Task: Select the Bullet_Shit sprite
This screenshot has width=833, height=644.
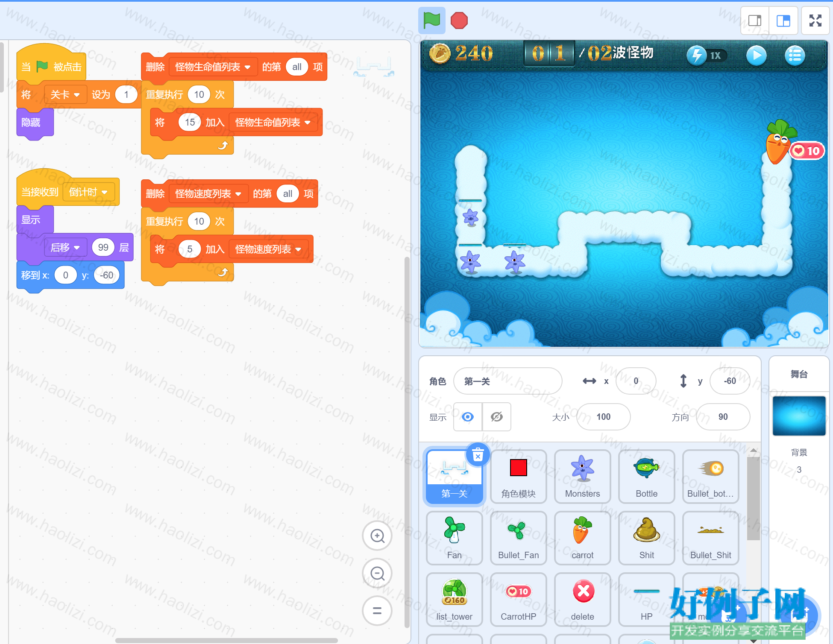Action: tap(711, 538)
